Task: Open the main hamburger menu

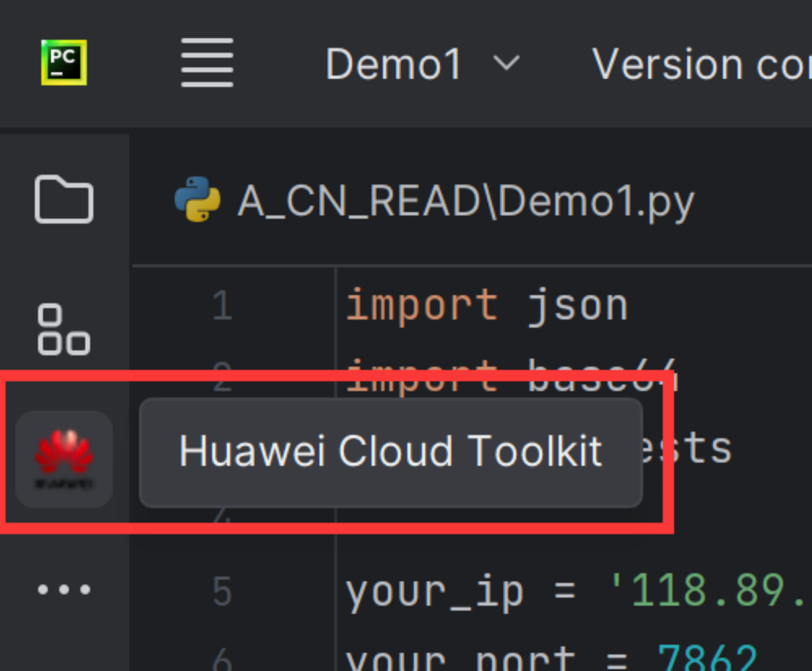Action: click(207, 62)
